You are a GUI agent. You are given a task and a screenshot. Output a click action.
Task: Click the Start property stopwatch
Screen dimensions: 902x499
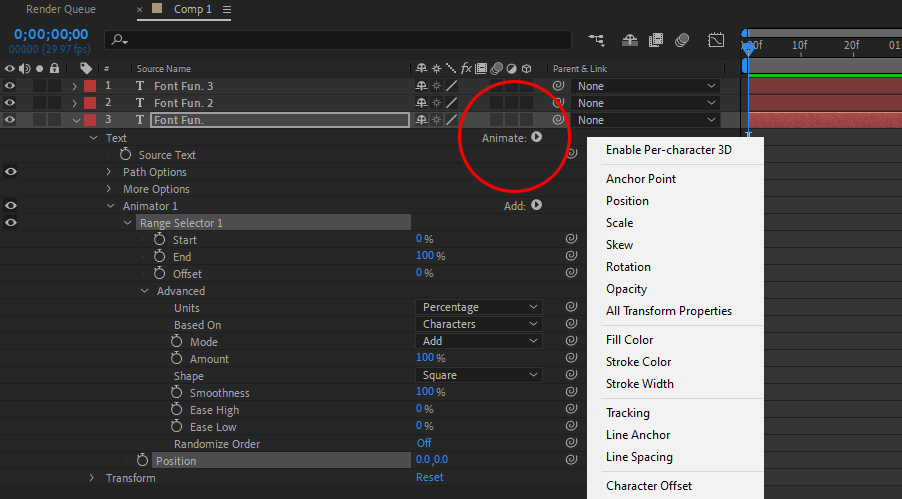(160, 240)
